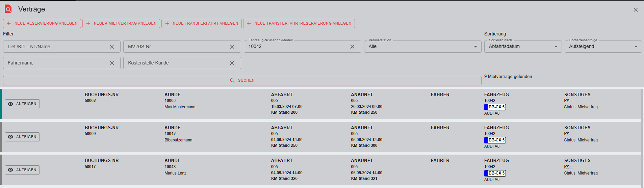
Task: Show contract with booking number 50009
Action: click(x=22, y=137)
